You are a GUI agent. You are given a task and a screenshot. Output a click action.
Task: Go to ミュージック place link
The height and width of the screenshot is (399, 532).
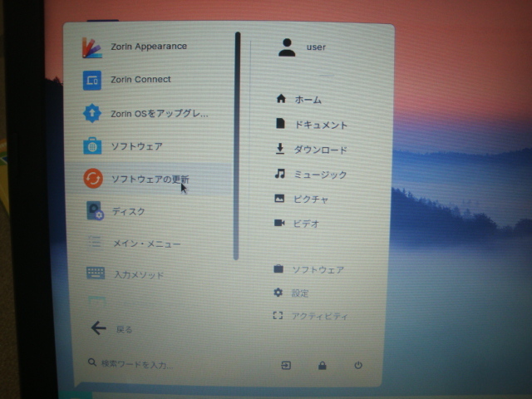pyautogui.click(x=320, y=175)
